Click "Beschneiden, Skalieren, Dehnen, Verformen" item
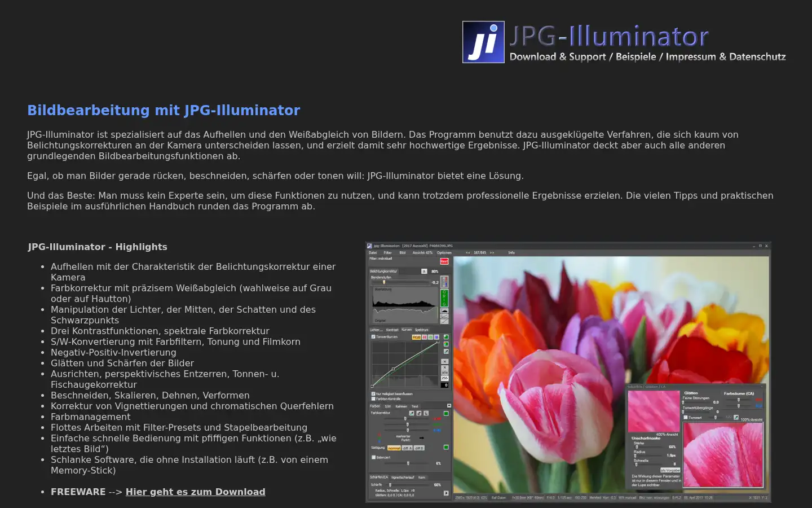Image resolution: width=812 pixels, height=508 pixels. pyautogui.click(x=150, y=395)
